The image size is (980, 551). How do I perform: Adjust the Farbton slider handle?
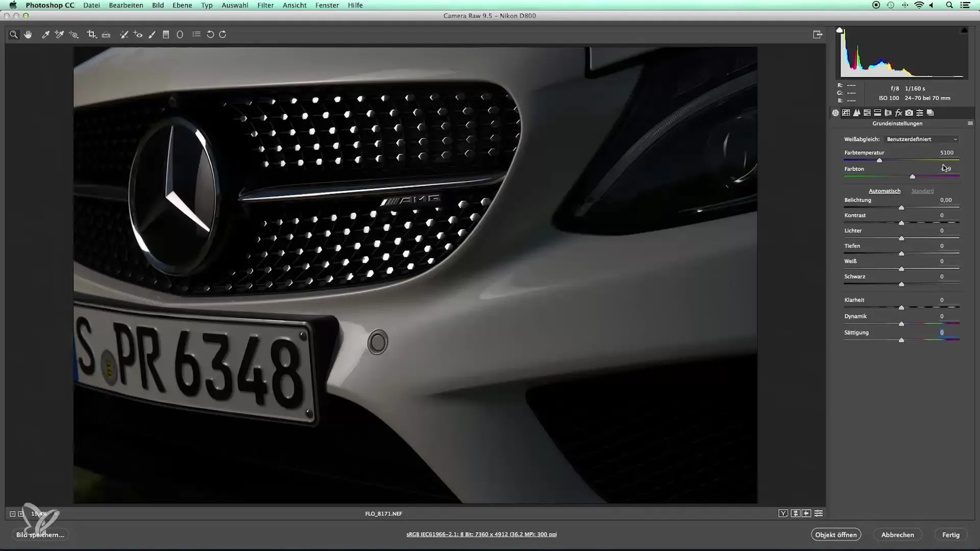[x=913, y=177]
